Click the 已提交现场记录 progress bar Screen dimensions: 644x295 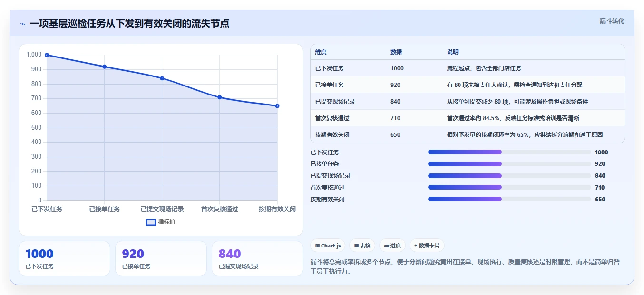pos(509,176)
